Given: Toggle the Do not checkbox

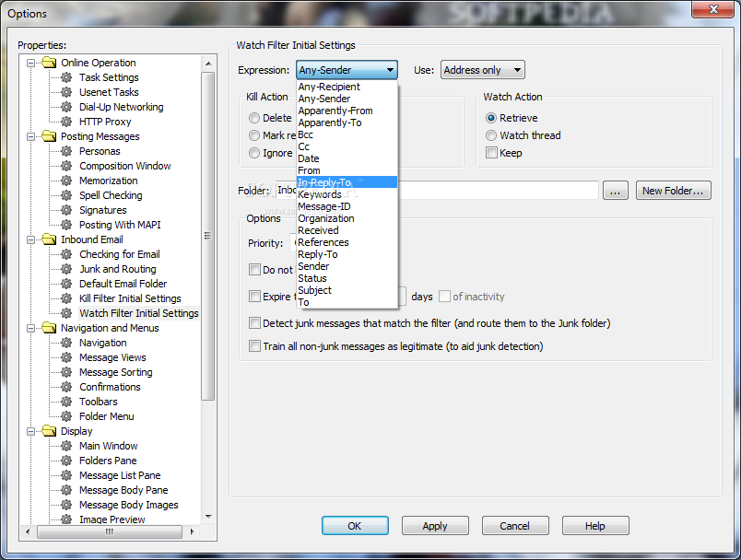Looking at the screenshot, I should pyautogui.click(x=254, y=270).
